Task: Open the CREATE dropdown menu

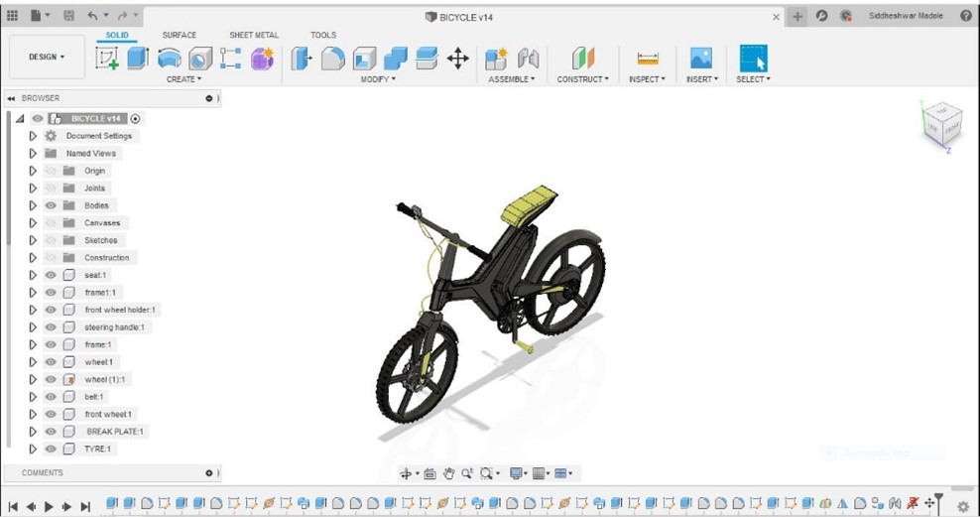Action: tap(184, 79)
